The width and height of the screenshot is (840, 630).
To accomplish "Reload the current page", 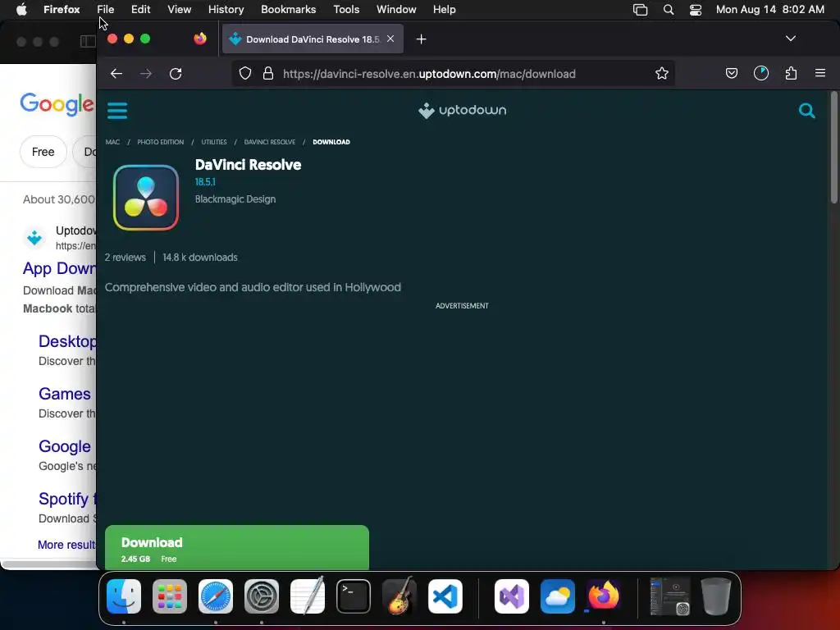I will 176,73.
